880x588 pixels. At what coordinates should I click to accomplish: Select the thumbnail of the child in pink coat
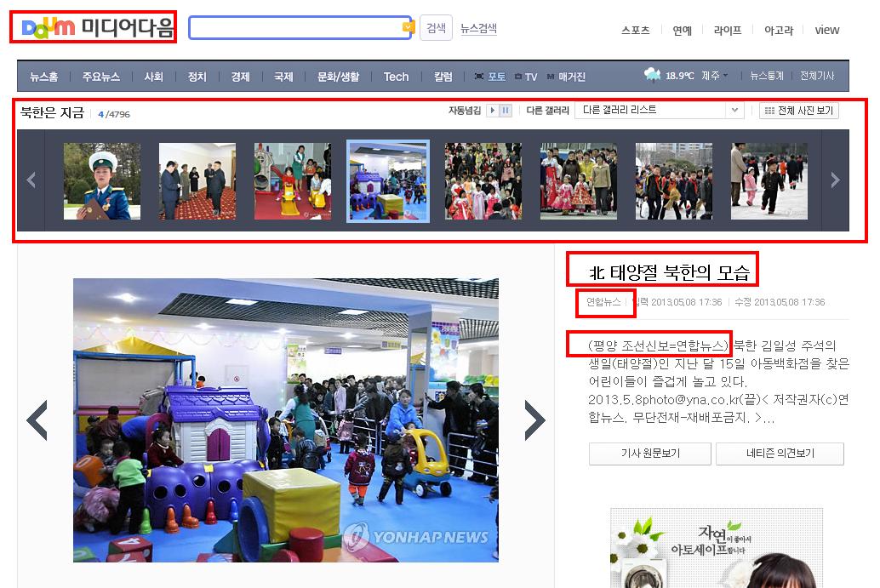pyautogui.click(x=769, y=181)
